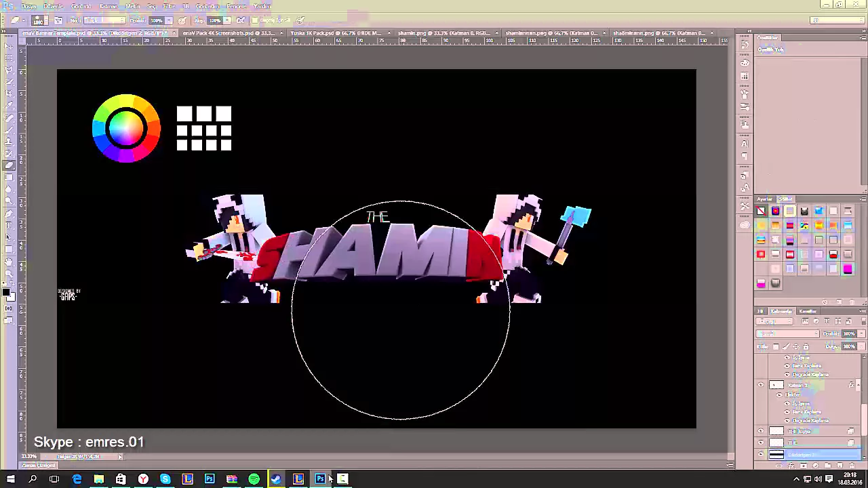Switch to the Kanallar tab
Image resolution: width=868 pixels, height=488 pixels.
click(x=808, y=311)
